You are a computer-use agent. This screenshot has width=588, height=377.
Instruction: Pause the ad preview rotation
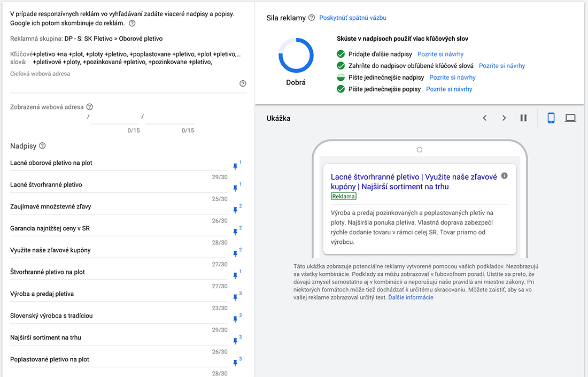tap(523, 118)
